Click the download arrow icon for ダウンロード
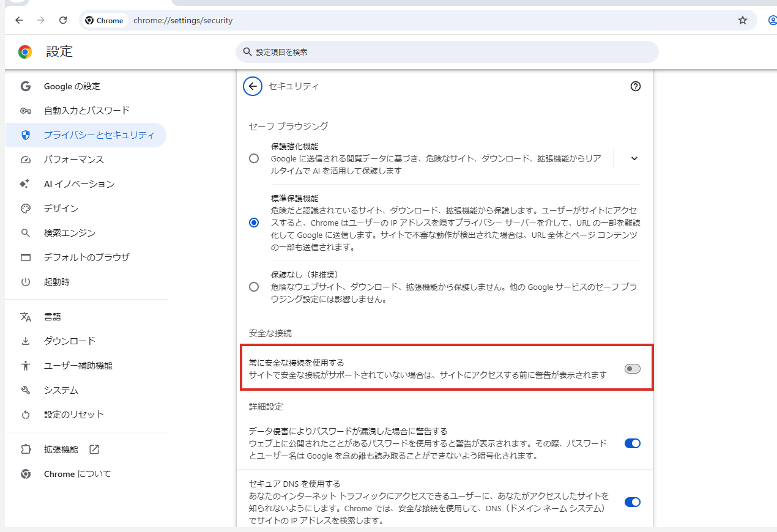Image resolution: width=777 pixels, height=532 pixels. point(25,341)
